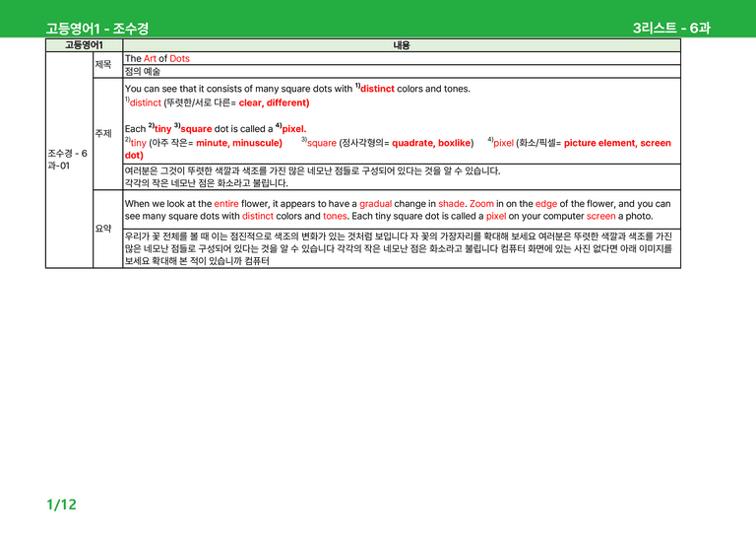Click the synonyms minute, minuscule
756x535 pixels.
pyautogui.click(x=239, y=143)
